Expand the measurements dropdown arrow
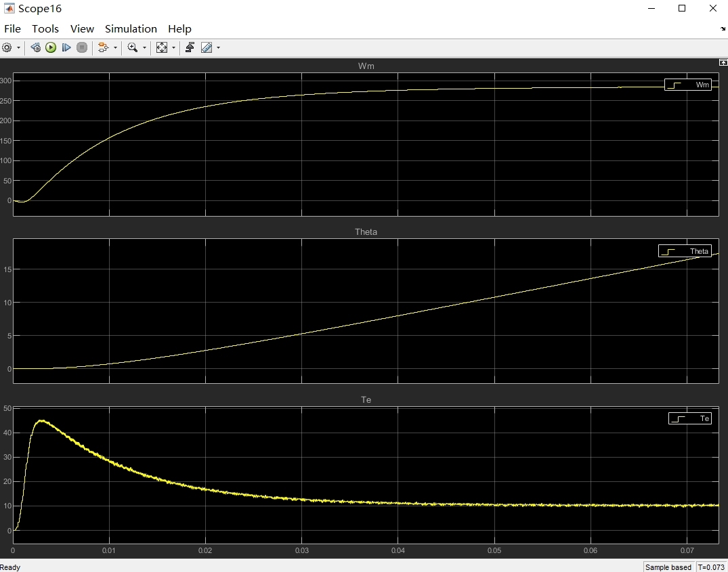This screenshot has height=572, width=728. click(x=218, y=48)
